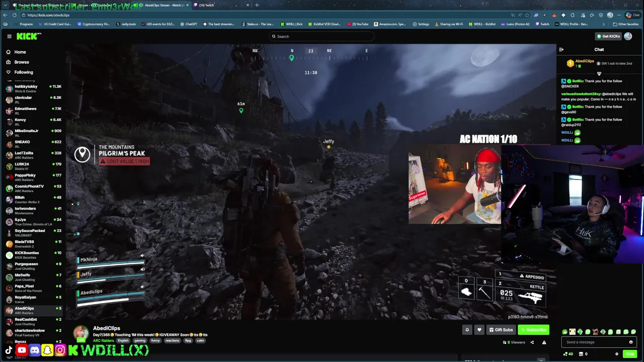Click the report warning triangle icon

click(x=544, y=342)
